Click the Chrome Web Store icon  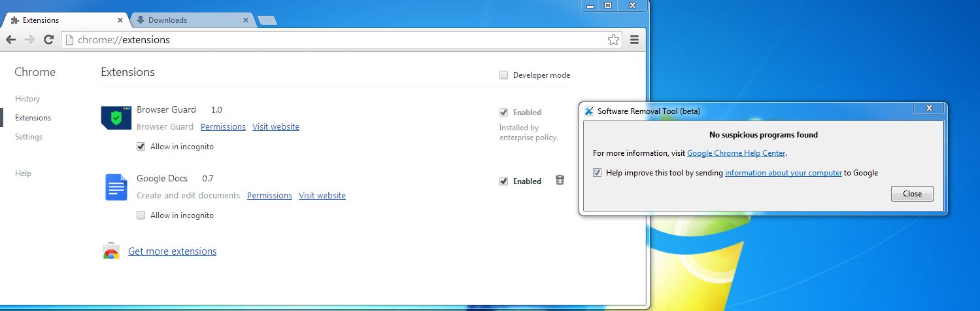[111, 251]
